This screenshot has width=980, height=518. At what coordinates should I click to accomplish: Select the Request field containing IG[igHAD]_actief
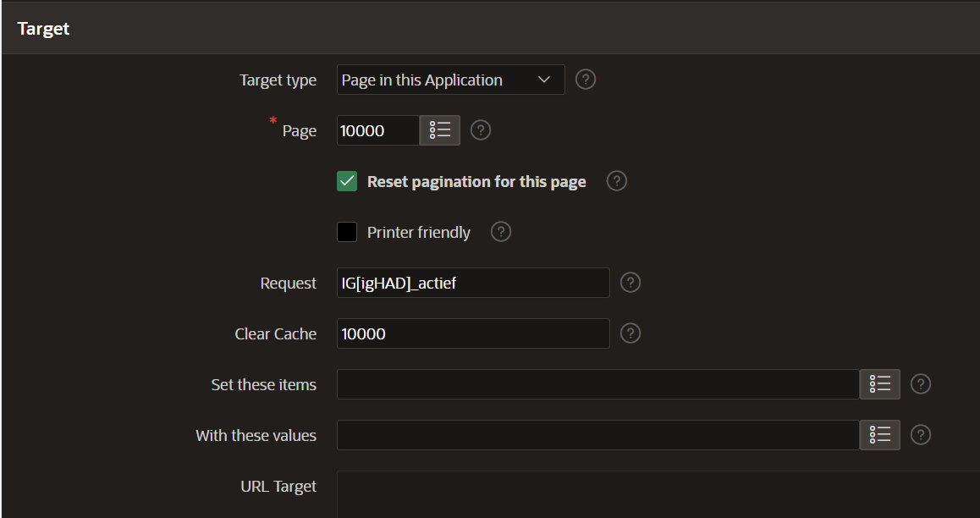tap(472, 282)
